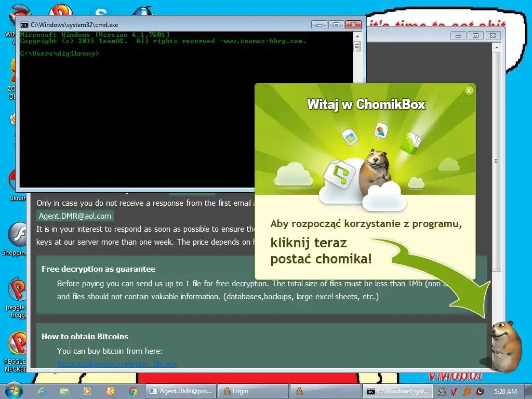Image resolution: width=532 pixels, height=399 pixels.
Task: Launch Internet Explorer from the taskbar
Action: coord(42,391)
